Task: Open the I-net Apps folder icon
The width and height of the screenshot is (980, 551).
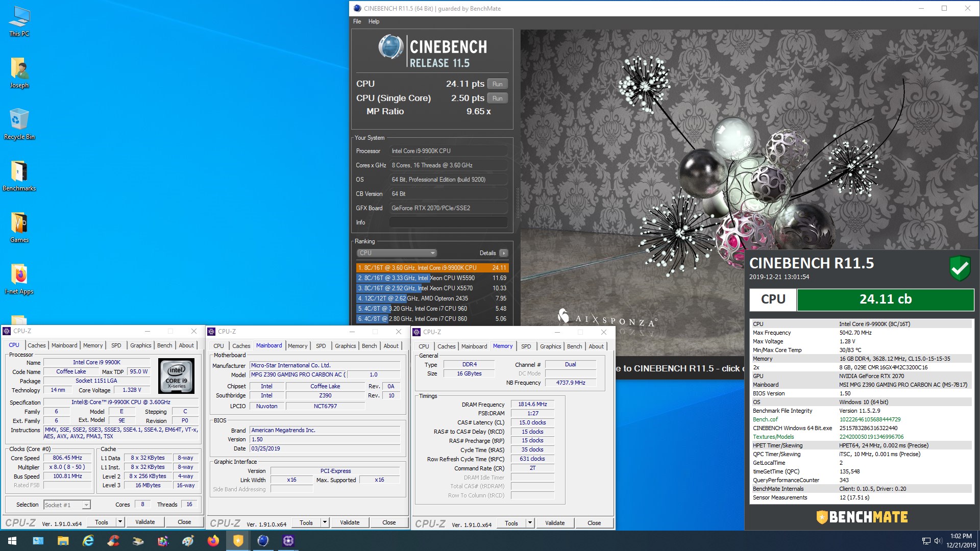Action: [19, 279]
